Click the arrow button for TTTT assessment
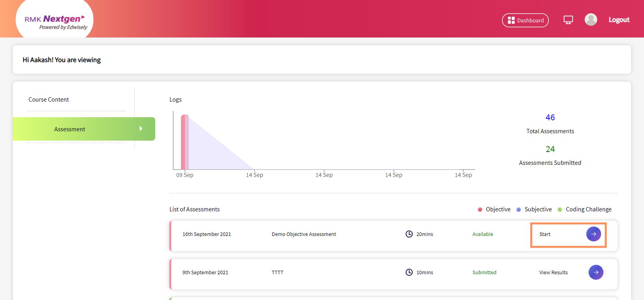Image resolution: width=644 pixels, height=300 pixels. point(596,272)
